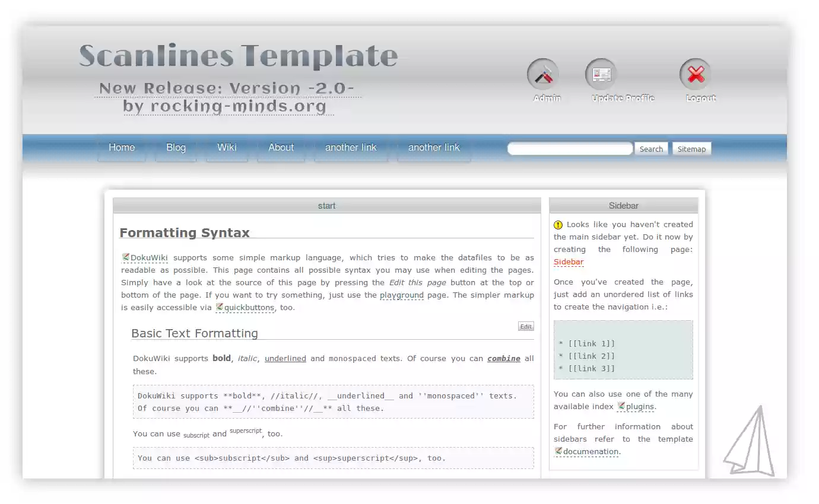Click the Update Profile icon

[x=601, y=73]
